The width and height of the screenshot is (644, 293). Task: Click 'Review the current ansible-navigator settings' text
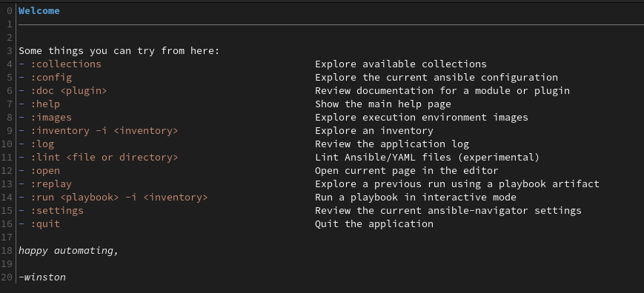[x=448, y=211]
